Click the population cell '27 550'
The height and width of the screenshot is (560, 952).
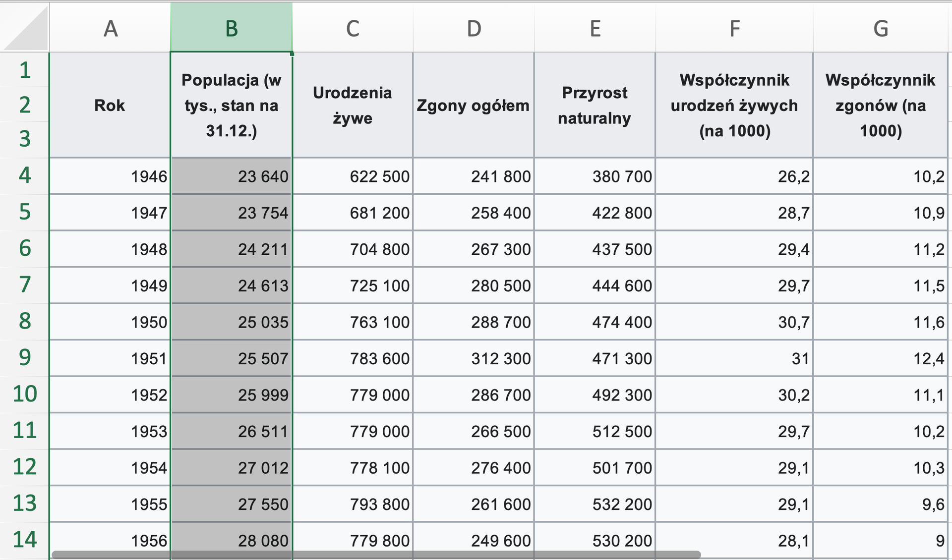232,504
